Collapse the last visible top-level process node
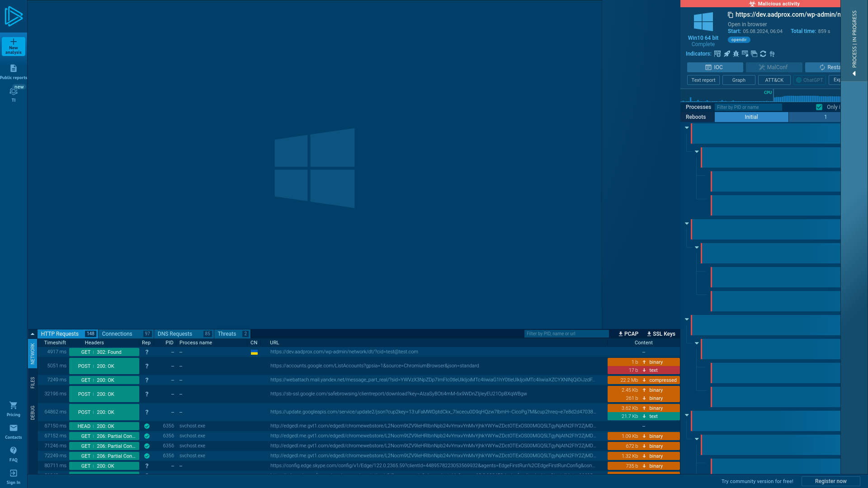Screen dimensions: 868x488 (x=687, y=415)
